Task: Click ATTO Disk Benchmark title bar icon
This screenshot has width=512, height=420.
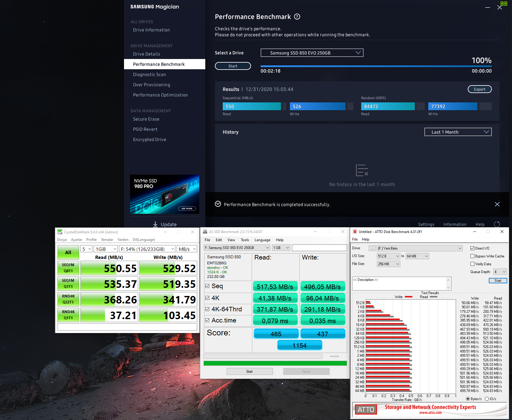Action: point(355,232)
